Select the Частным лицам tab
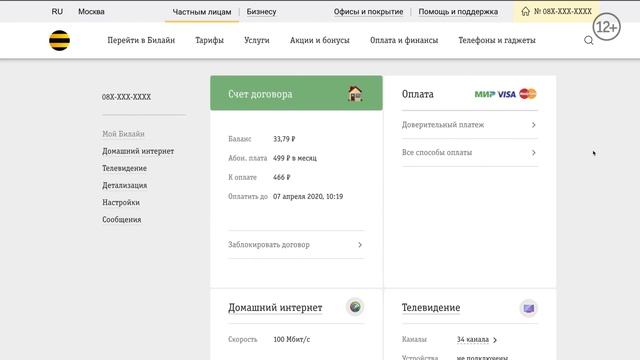The image size is (640, 360). point(202,12)
